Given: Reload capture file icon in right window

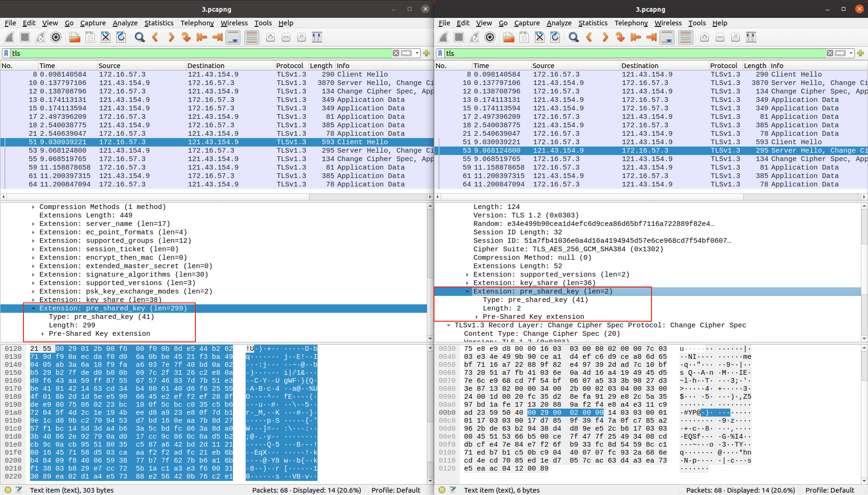Looking at the screenshot, I should 555,37.
